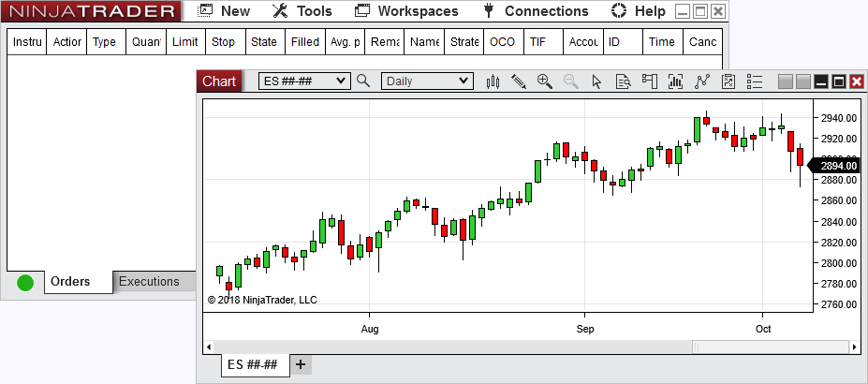Open the New menu in Control Center
This screenshot has width=868, height=384.
pyautogui.click(x=225, y=11)
